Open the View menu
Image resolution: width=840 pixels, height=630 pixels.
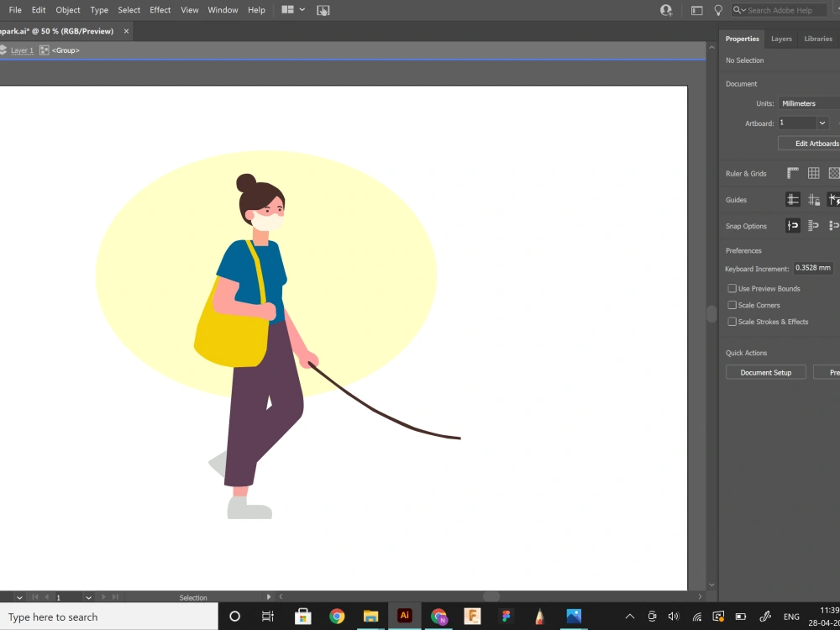point(190,9)
